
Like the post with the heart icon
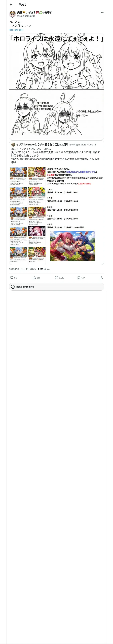[x=56, y=278]
